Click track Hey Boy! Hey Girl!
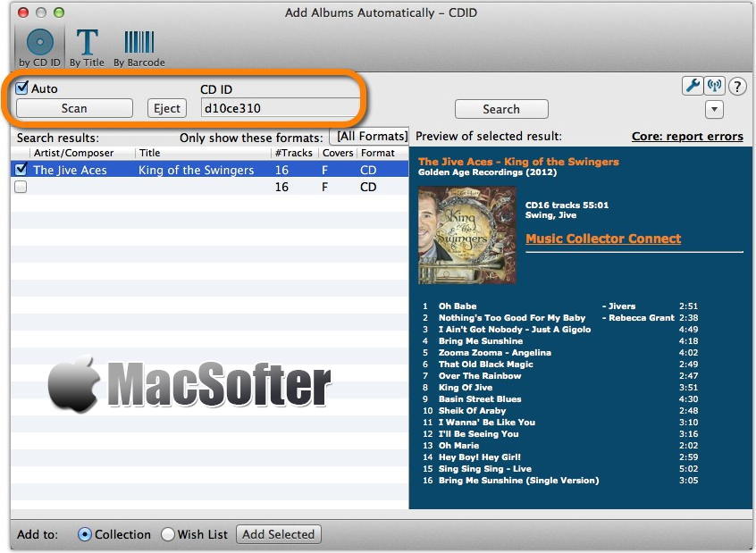This screenshot has height=553, width=756. (x=479, y=457)
